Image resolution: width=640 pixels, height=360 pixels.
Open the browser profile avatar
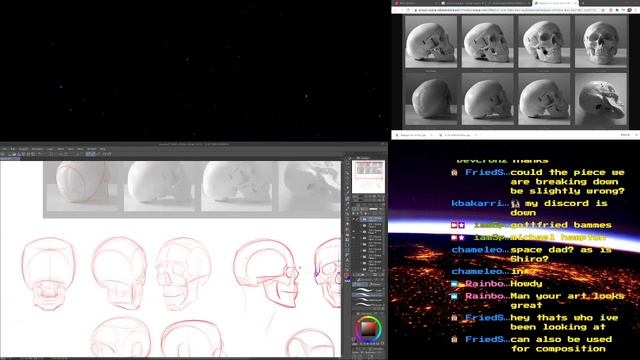629,10
